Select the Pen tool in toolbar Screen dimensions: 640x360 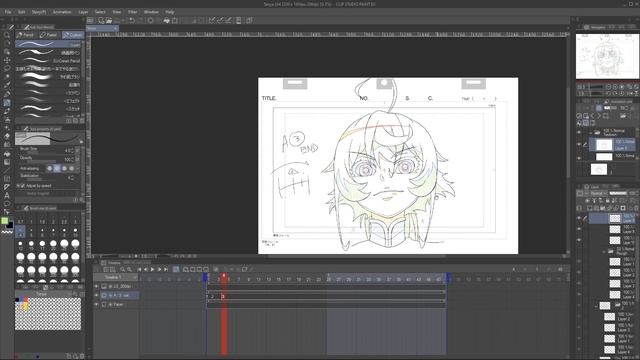click(7, 94)
